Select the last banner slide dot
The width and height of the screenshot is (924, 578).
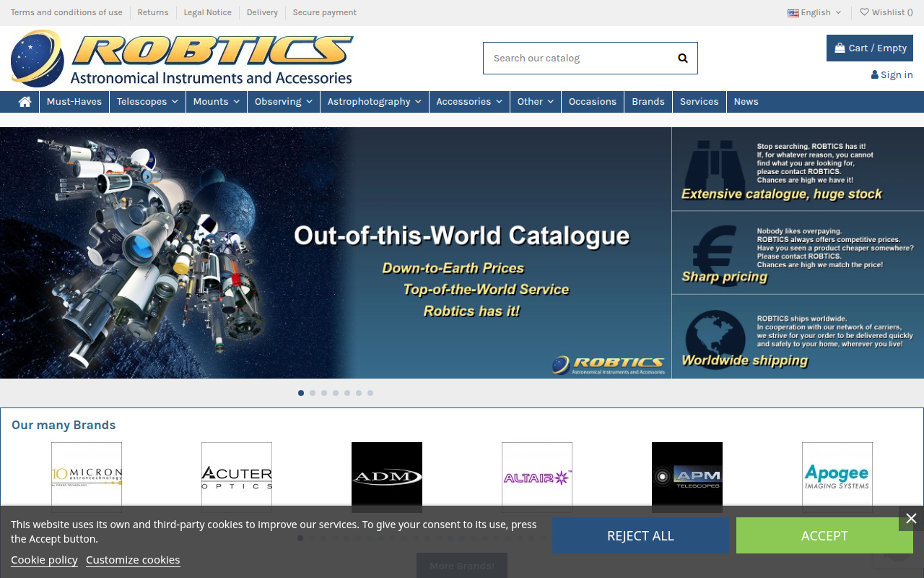coord(370,393)
